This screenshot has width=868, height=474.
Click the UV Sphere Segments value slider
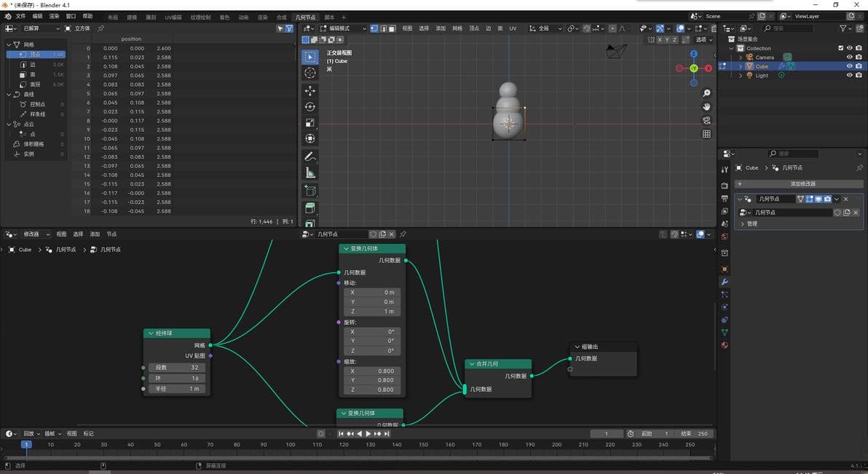pyautogui.click(x=177, y=368)
